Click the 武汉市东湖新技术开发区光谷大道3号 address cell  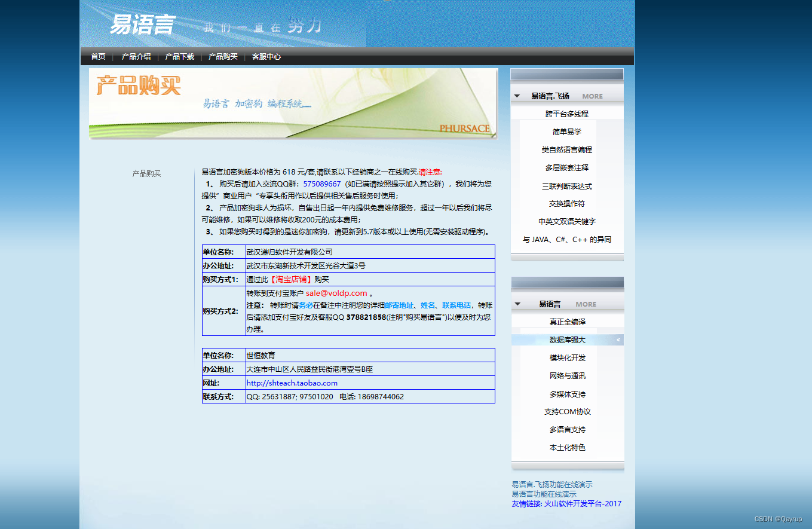(370, 265)
